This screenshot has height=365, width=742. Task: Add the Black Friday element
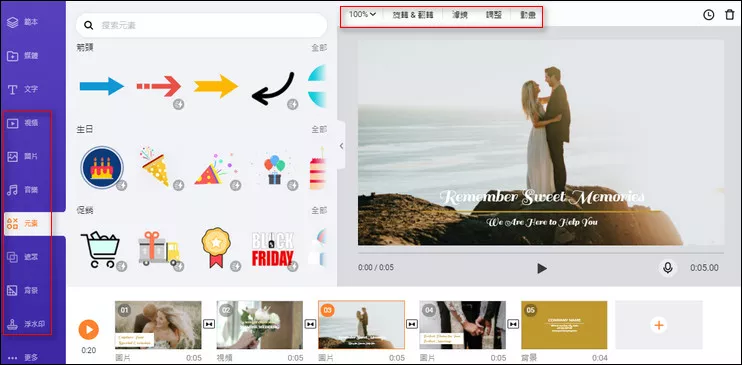(273, 249)
